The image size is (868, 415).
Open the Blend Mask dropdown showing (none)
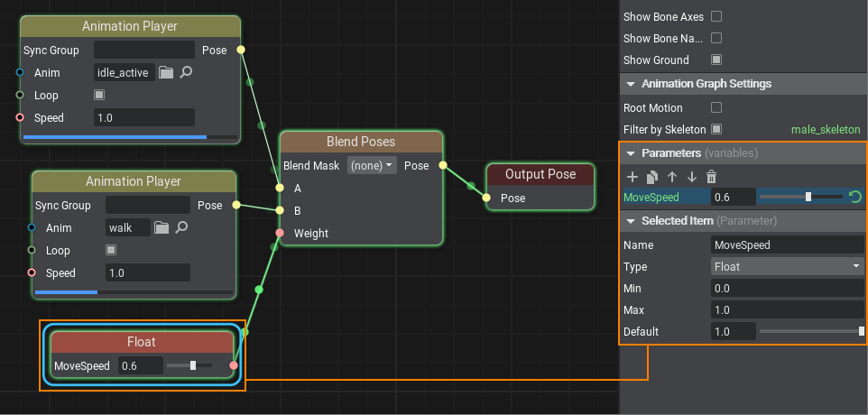click(x=372, y=165)
